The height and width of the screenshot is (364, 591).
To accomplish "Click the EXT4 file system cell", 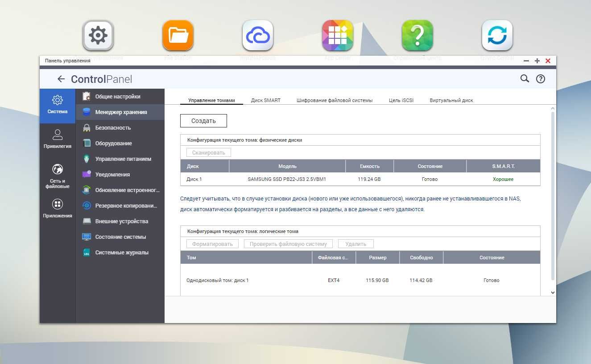I will [x=334, y=280].
